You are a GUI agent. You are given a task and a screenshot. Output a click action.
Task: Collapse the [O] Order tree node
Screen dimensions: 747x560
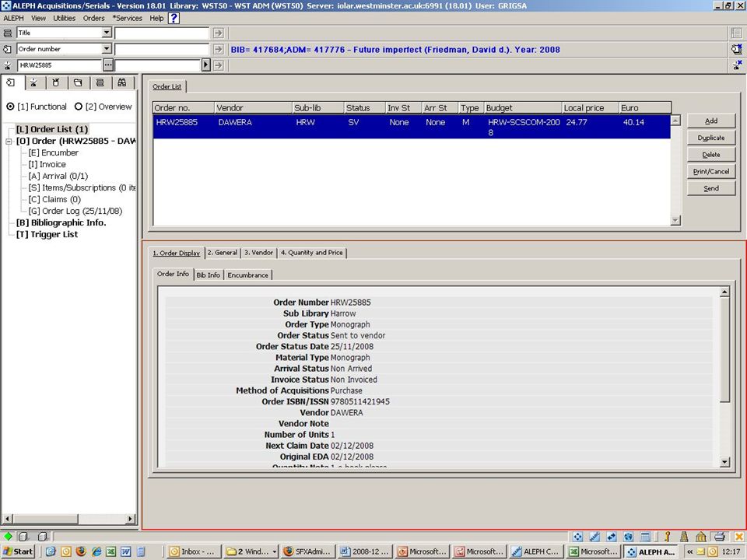pyautogui.click(x=9, y=142)
